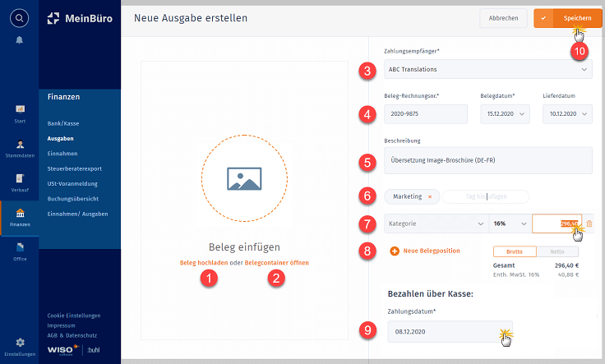Screen dimensions: 605x364
Task: Open the Belegdatum date picker
Action: pos(505,113)
